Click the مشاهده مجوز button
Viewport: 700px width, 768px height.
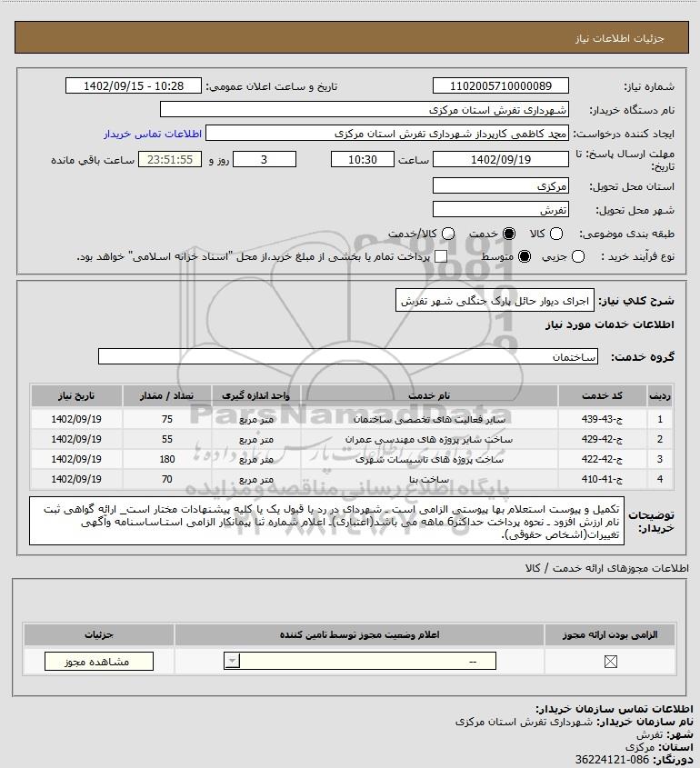[x=99, y=662]
